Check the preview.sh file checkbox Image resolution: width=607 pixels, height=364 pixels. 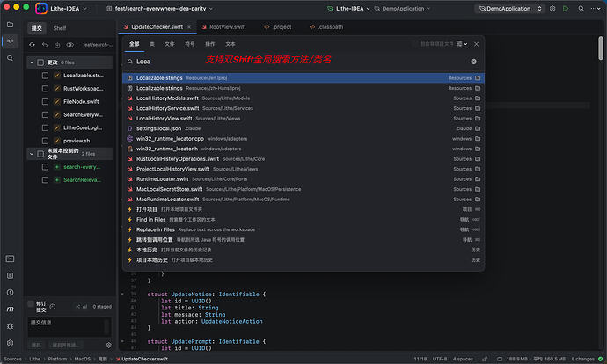[x=45, y=141]
